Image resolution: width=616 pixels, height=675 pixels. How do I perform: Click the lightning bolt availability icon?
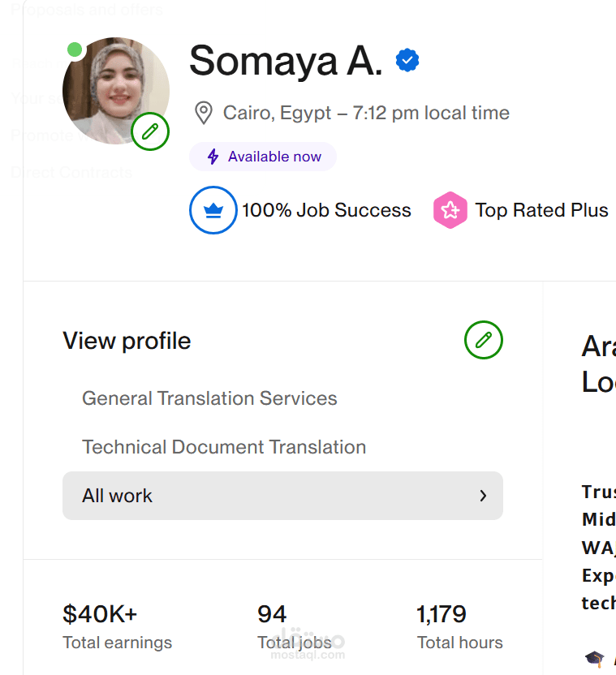pos(213,157)
